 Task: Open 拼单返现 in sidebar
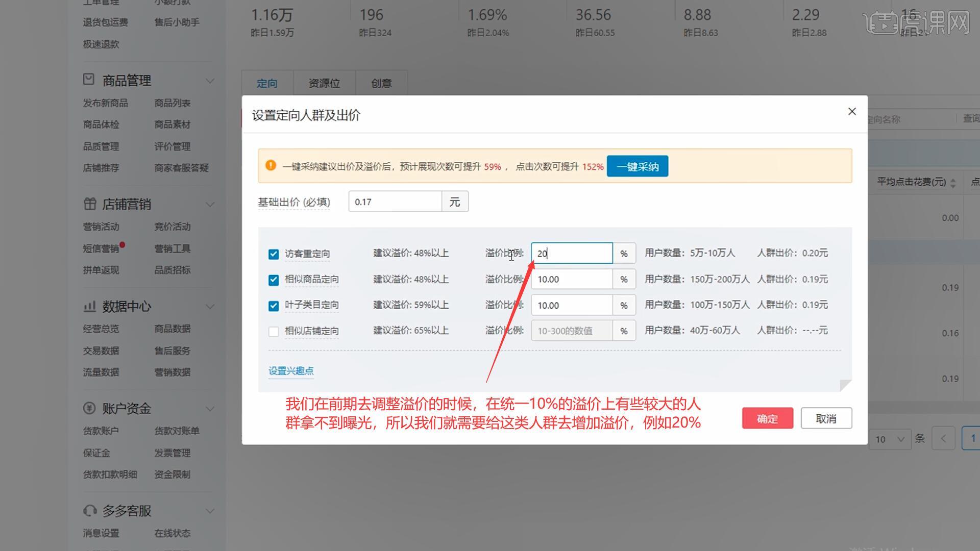[101, 270]
